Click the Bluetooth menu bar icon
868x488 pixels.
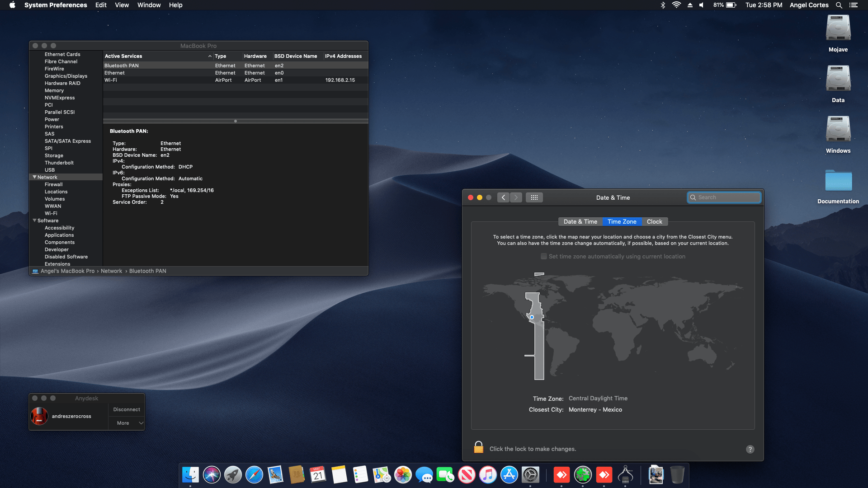[x=663, y=5]
